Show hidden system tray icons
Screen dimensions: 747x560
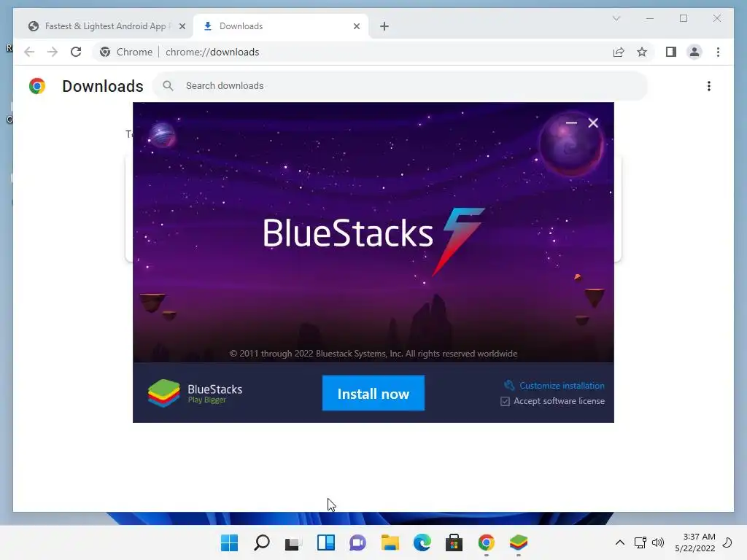(620, 542)
